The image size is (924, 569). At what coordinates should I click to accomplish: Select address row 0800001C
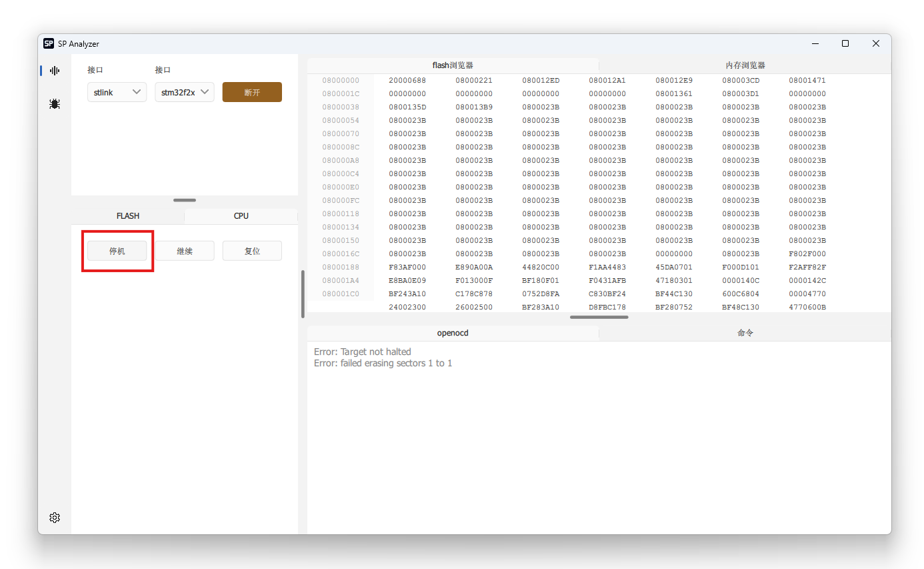[341, 93]
